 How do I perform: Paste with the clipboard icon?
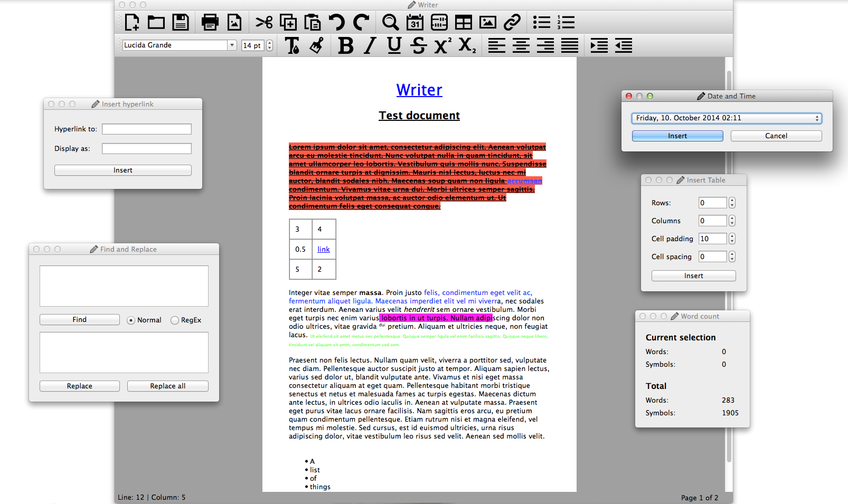click(x=313, y=22)
